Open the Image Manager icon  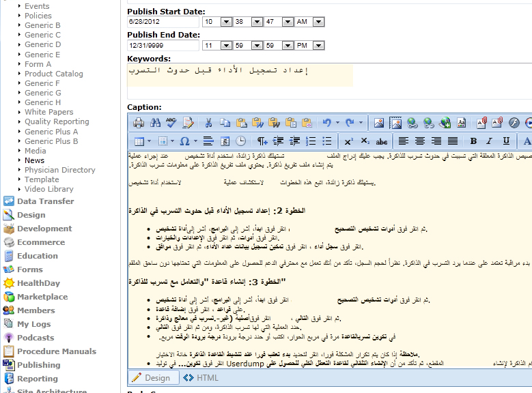coord(379,123)
